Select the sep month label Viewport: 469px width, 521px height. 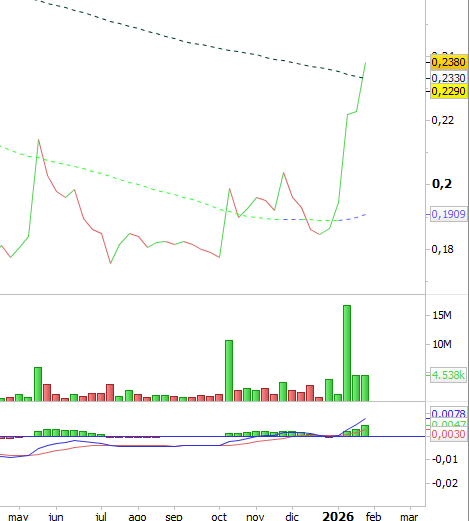pos(174,517)
